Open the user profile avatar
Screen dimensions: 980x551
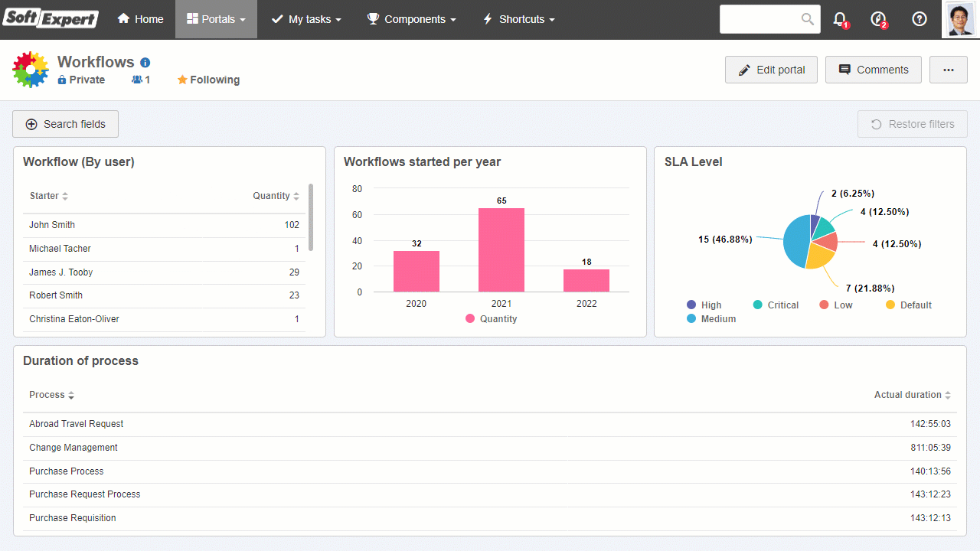point(961,19)
